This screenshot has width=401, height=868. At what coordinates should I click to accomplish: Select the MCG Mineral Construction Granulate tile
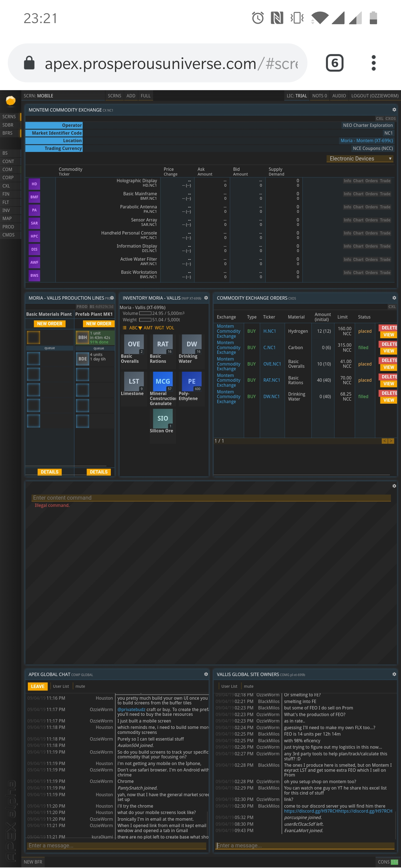coord(163,381)
